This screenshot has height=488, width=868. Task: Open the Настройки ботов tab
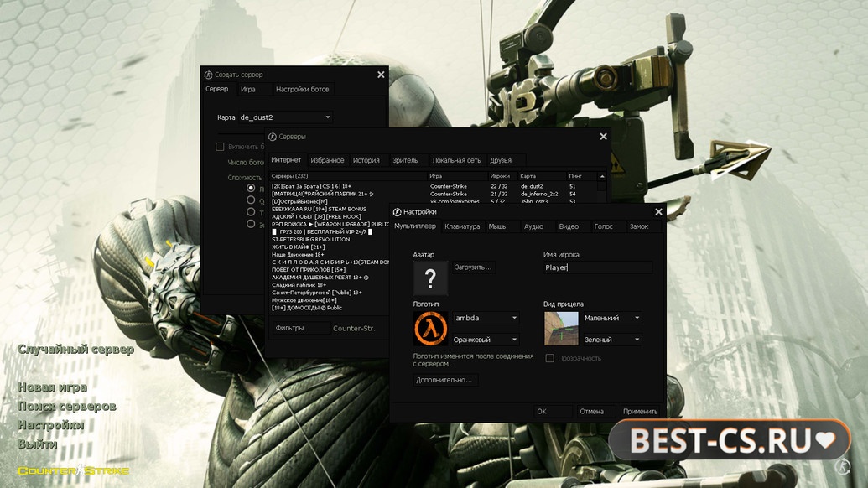pyautogui.click(x=302, y=89)
